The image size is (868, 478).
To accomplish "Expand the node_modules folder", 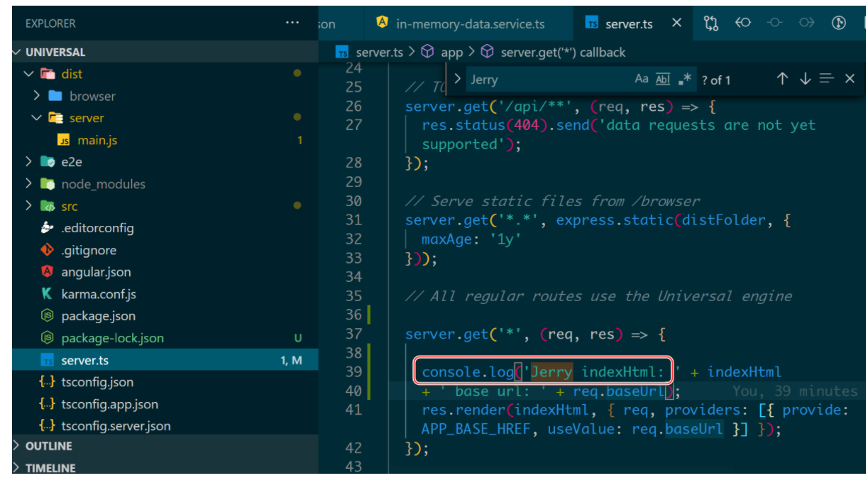I will (29, 183).
